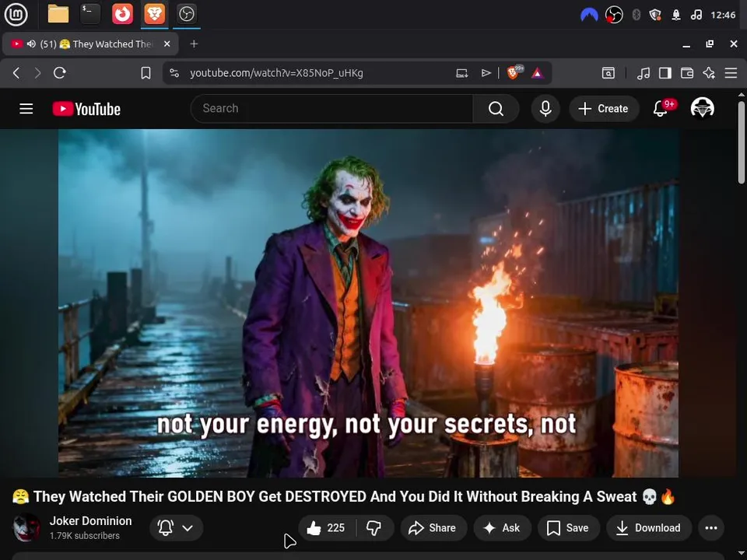
Task: Reload the YouTube page
Action: pyautogui.click(x=60, y=73)
